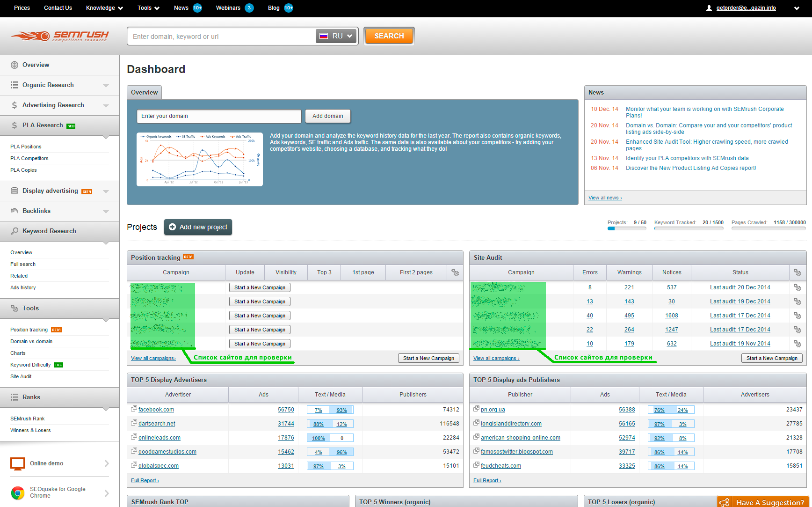This screenshot has width=812, height=507.
Task: Click external link icon beside facebook.com
Action: point(134,409)
